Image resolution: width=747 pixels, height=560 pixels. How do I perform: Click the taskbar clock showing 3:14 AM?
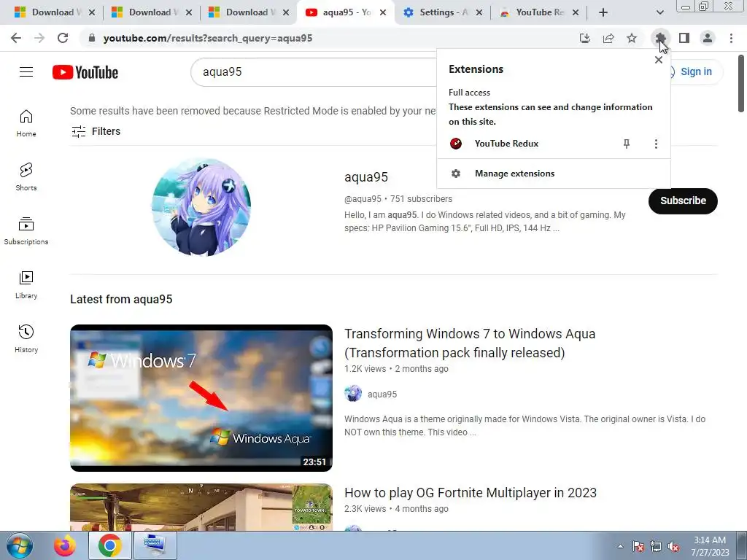[x=710, y=546]
